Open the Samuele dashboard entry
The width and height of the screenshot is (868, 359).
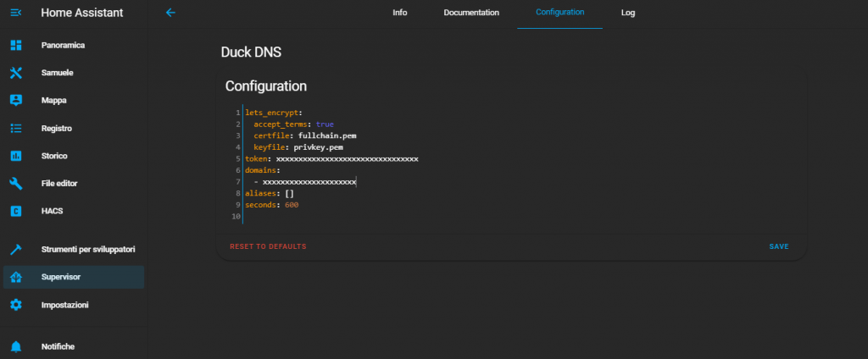point(74,73)
